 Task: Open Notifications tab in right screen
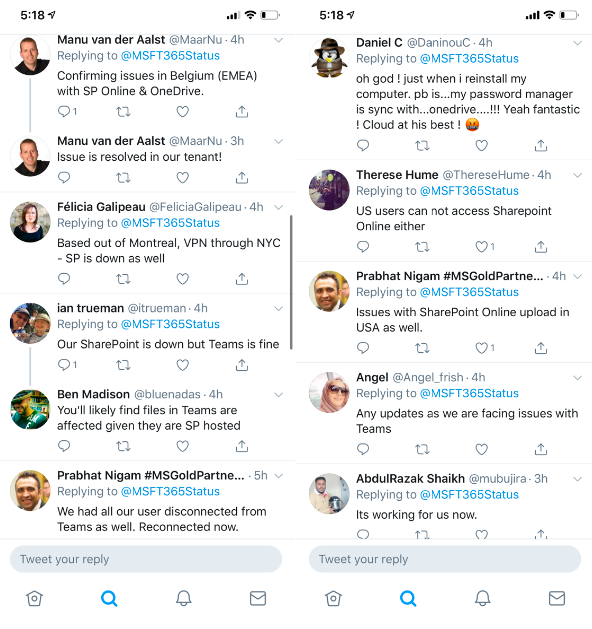click(x=483, y=598)
